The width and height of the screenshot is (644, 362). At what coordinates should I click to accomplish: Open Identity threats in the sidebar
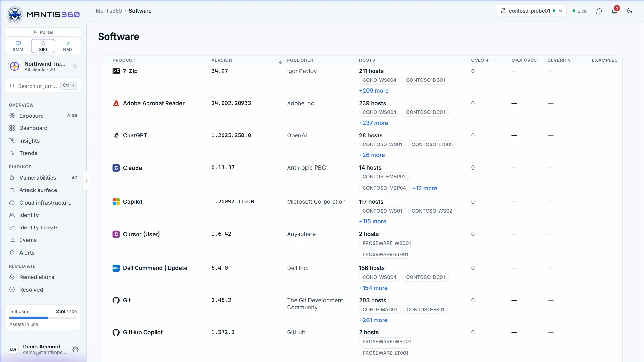(43, 227)
